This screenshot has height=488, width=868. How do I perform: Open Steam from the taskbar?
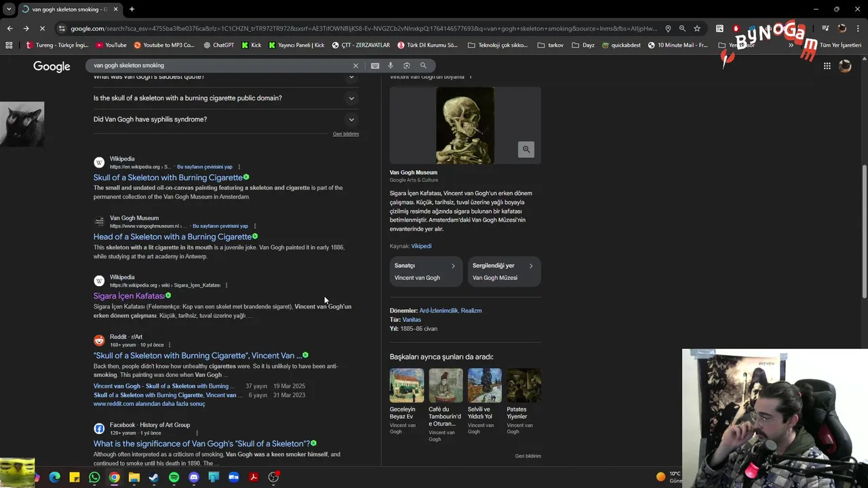coord(154,477)
